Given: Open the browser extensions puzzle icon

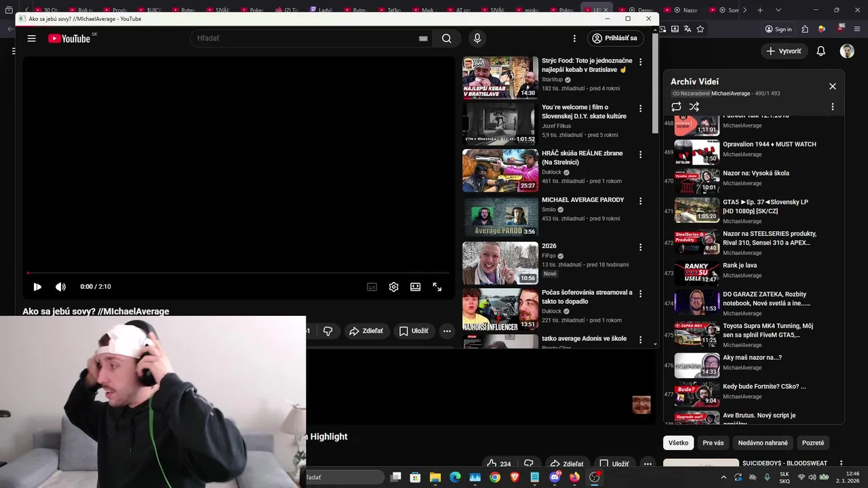Looking at the screenshot, I should pyautogui.click(x=804, y=29).
